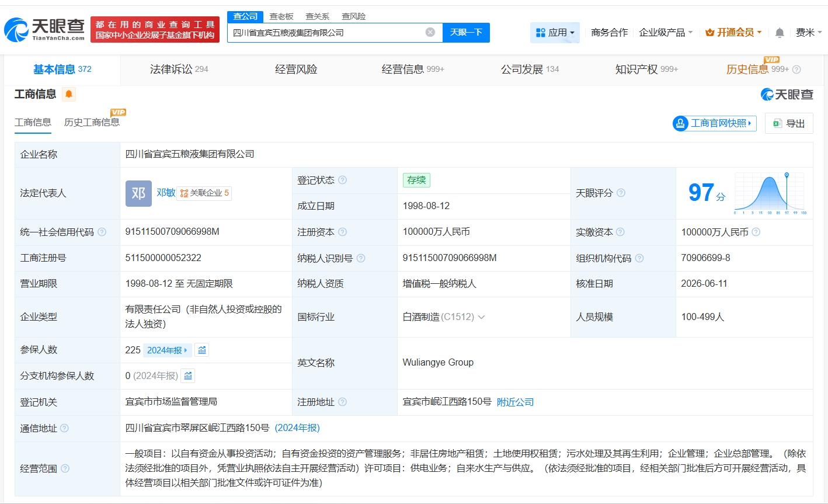The width and height of the screenshot is (828, 504).
Task: Click the 登记机关 value 宜宾市市场监督管理局
Action: (x=171, y=402)
